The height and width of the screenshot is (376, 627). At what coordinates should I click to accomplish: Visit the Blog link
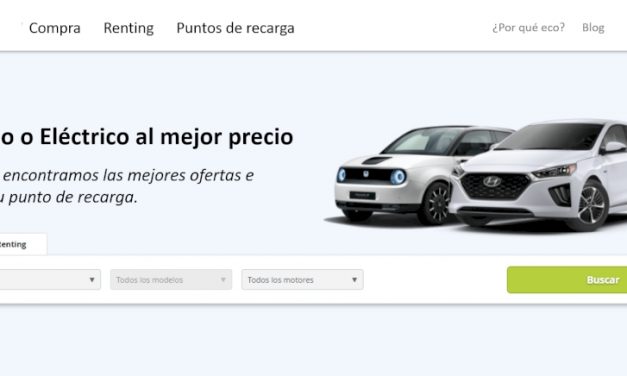click(x=593, y=28)
